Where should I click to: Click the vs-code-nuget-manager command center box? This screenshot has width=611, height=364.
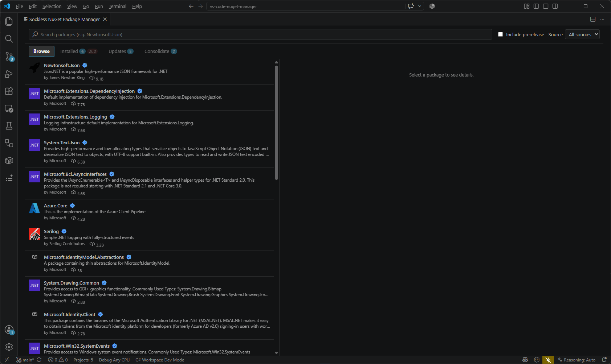point(305,6)
